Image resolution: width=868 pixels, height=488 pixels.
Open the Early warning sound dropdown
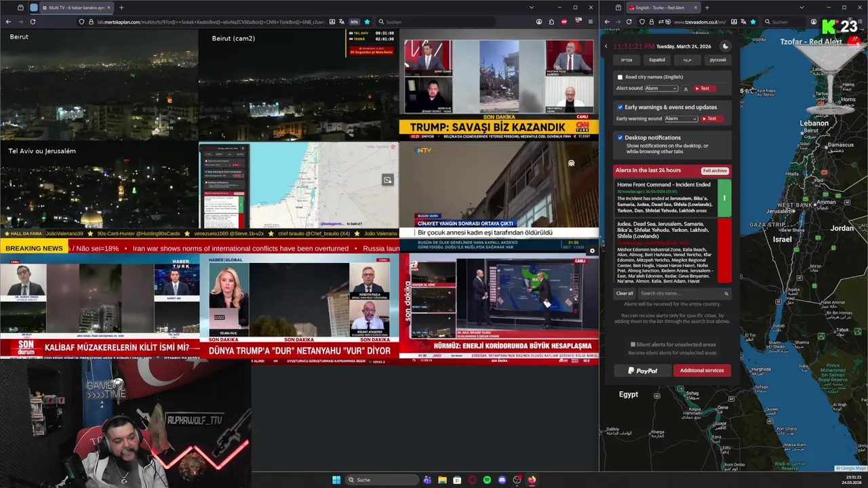[681, 119]
